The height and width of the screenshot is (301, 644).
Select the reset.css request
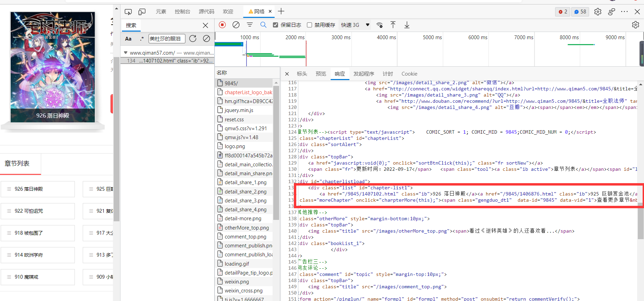[244, 119]
